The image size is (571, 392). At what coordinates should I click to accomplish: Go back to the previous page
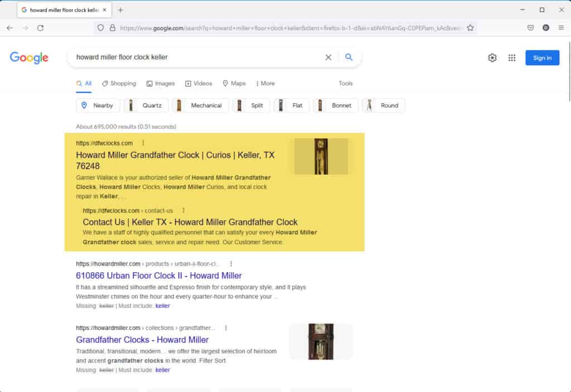pos(10,28)
